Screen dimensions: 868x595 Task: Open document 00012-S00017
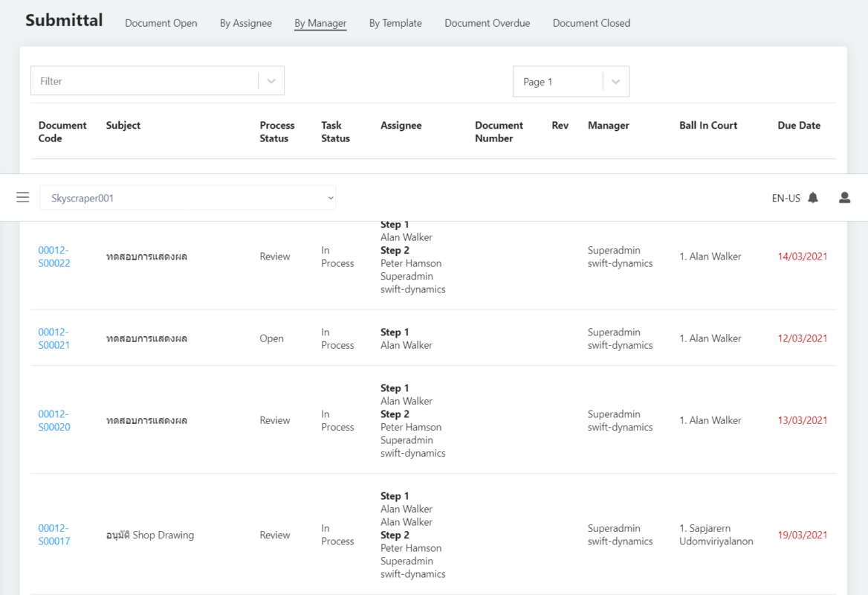54,534
